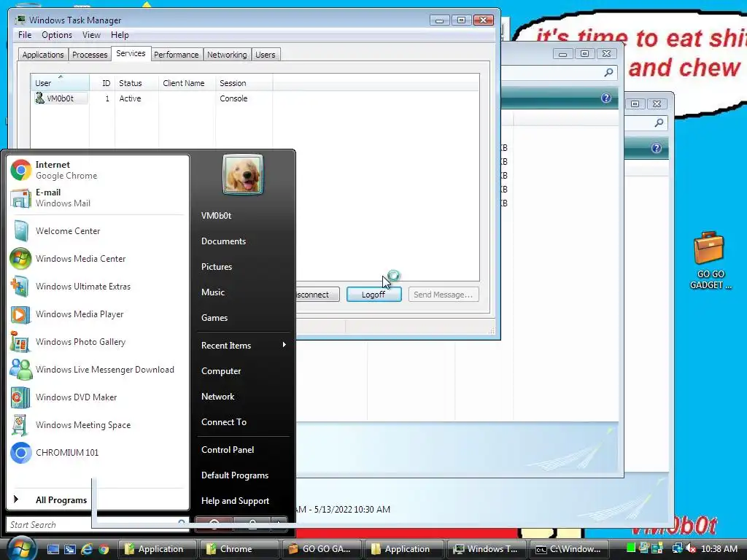The image size is (747, 560).
Task: Click the dog user account picture
Action: click(242, 174)
